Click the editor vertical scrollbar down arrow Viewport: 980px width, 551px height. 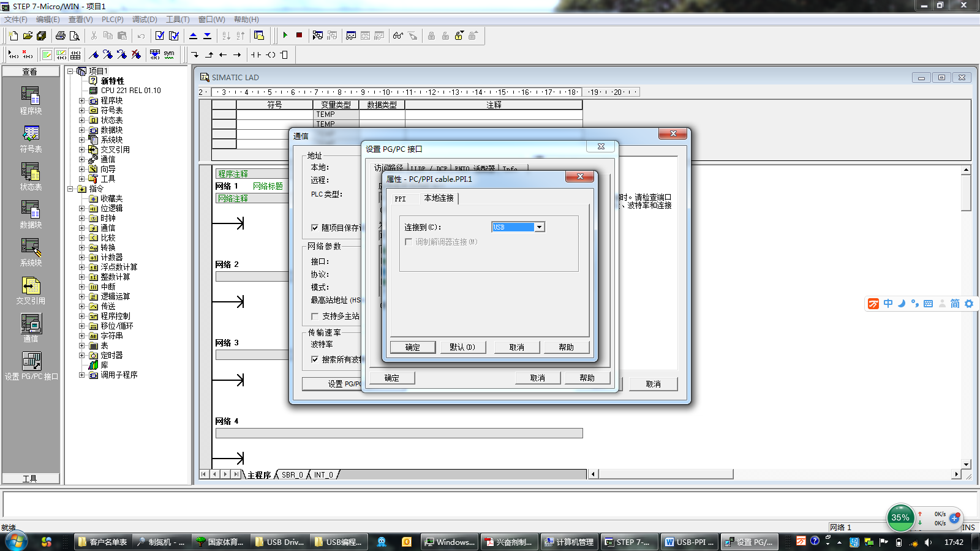[x=966, y=465]
